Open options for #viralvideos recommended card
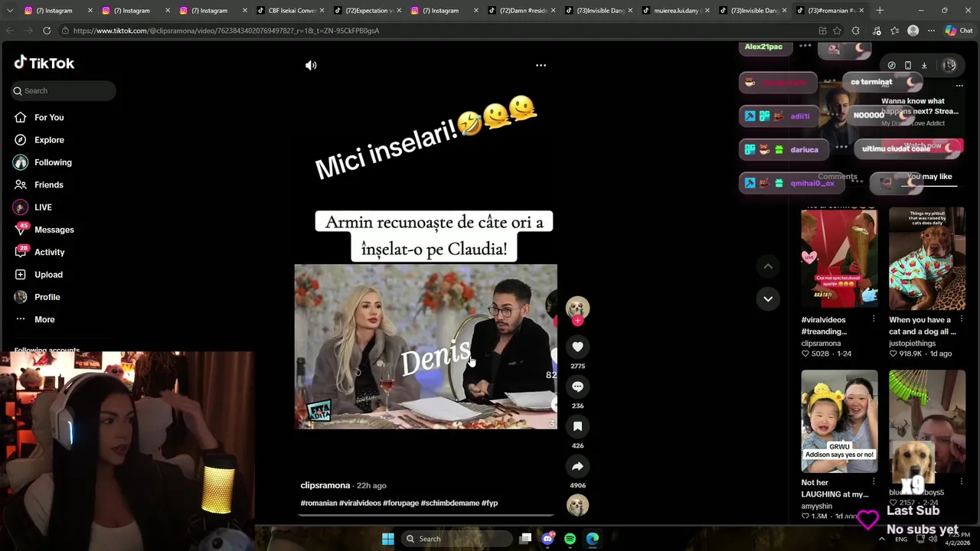980x551 pixels. pos(874,319)
